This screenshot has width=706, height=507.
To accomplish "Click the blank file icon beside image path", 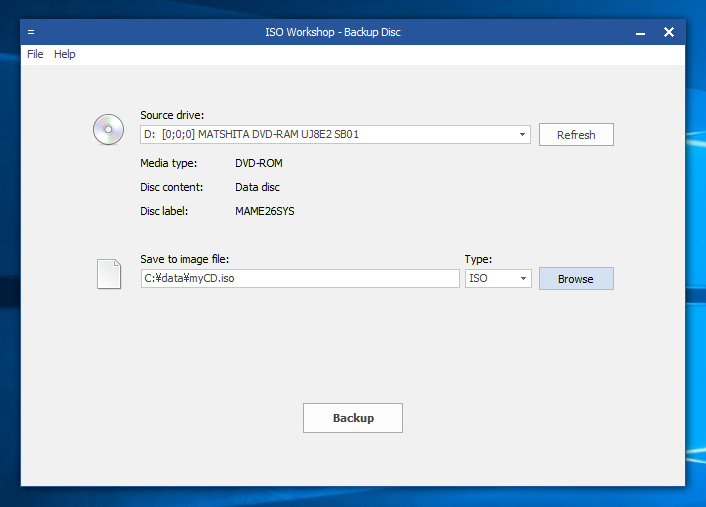I will tap(109, 274).
